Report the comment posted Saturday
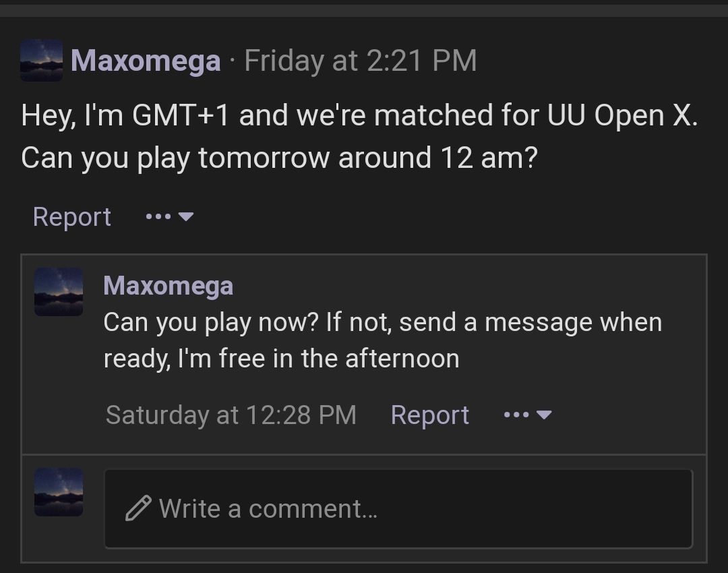 pyautogui.click(x=429, y=415)
